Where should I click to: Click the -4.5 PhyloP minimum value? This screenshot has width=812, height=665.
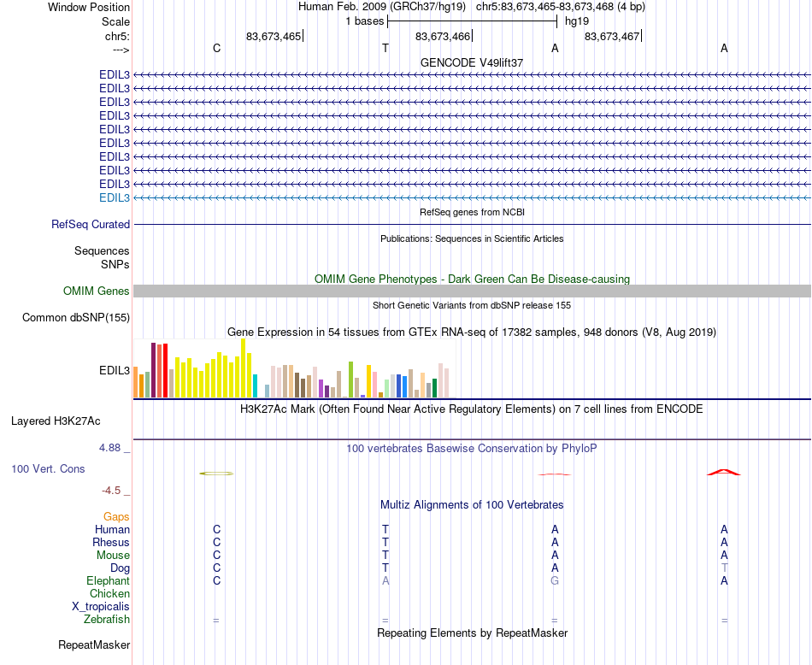point(111,491)
